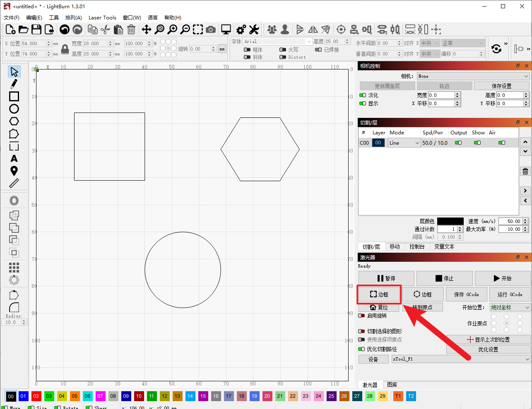Select the Measure ruler tool
The image size is (532, 409).
point(14,183)
